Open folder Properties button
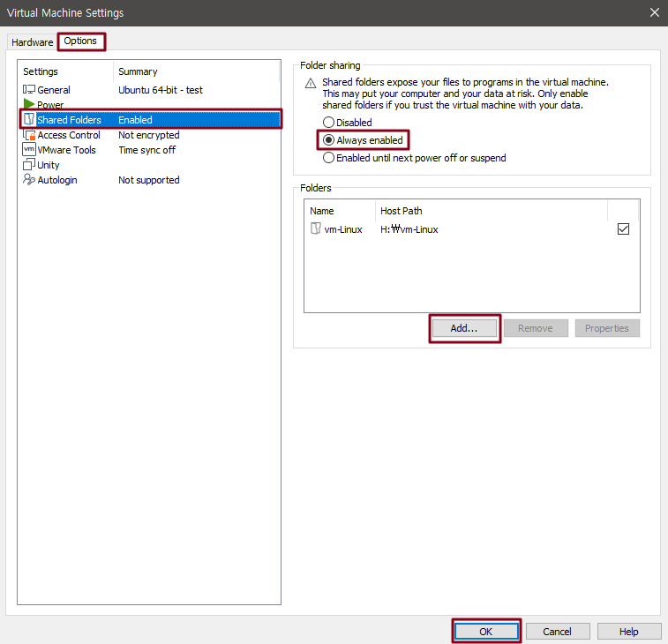The height and width of the screenshot is (644, 668). [x=606, y=328]
